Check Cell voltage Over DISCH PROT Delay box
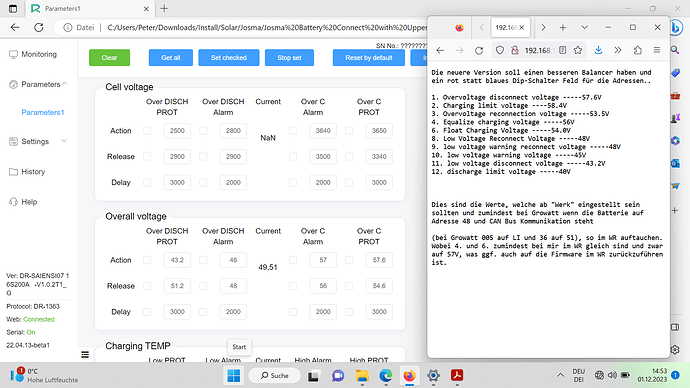 pyautogui.click(x=147, y=182)
